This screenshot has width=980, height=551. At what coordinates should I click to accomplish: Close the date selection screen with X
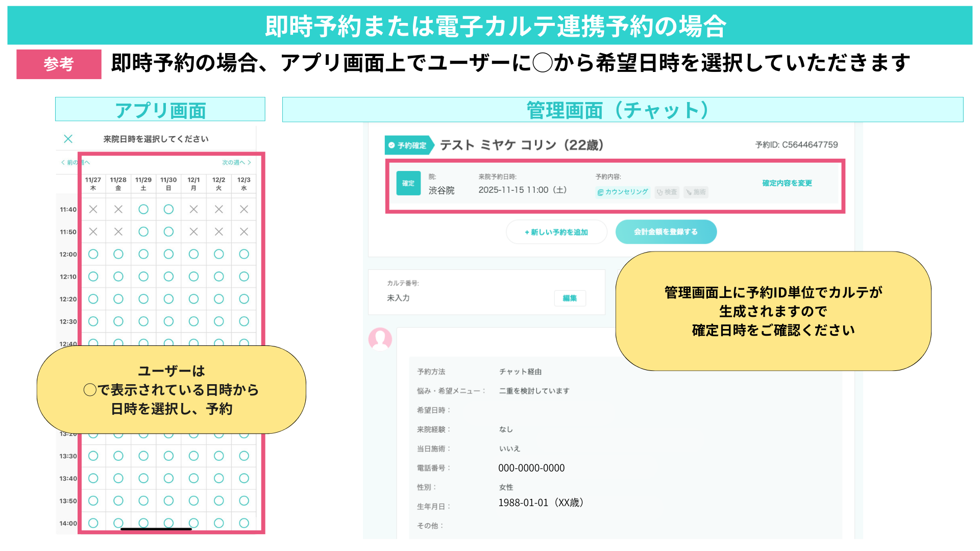[x=68, y=139]
